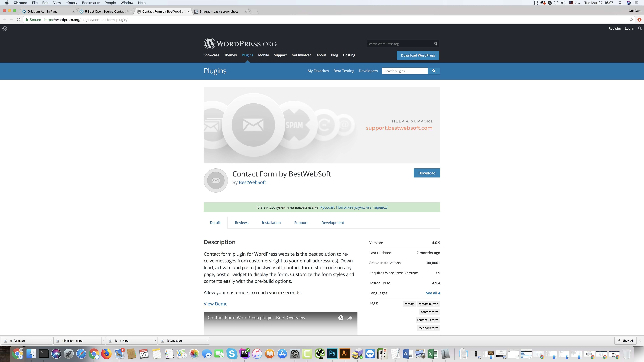Open the plugin Support tab
The height and width of the screenshot is (362, 644).
coord(301,223)
